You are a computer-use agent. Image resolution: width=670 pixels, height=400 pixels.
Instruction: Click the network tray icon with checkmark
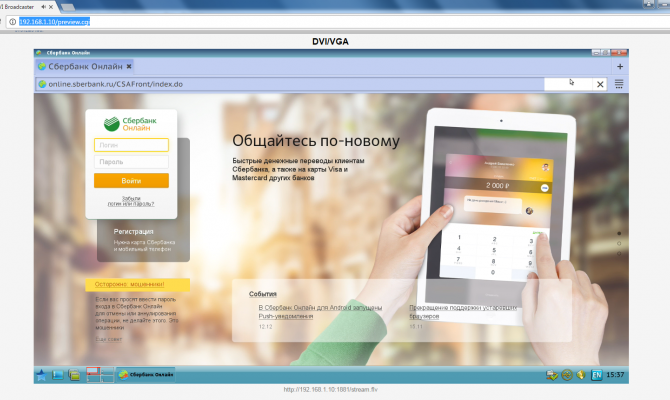point(552,375)
